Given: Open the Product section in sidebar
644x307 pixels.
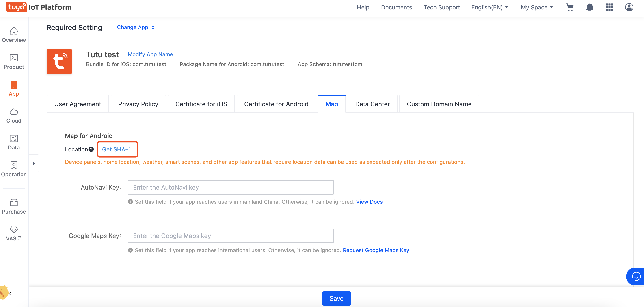Looking at the screenshot, I should [x=14, y=62].
